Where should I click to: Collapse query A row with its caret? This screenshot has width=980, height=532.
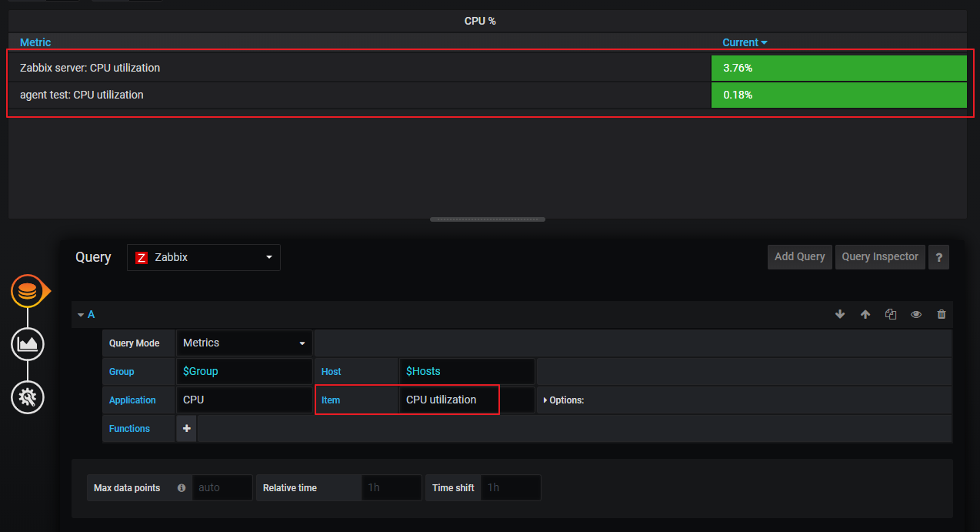(81, 315)
